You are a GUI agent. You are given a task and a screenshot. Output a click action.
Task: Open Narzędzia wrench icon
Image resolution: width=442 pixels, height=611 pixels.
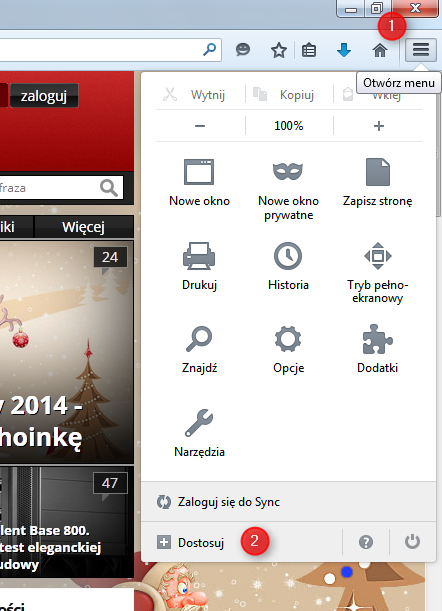click(199, 423)
